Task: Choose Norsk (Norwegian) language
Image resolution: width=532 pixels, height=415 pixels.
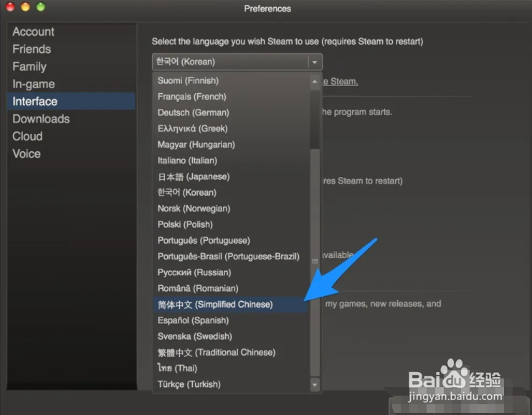Action: click(x=231, y=209)
